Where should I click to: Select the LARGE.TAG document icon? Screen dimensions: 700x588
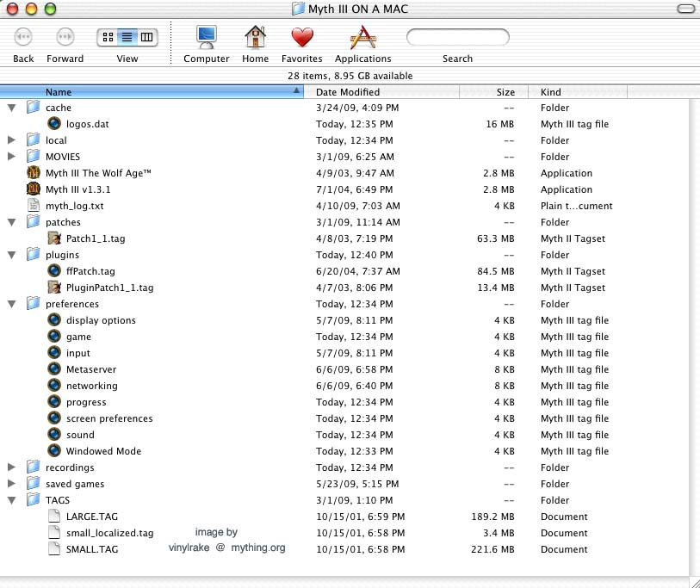[54, 516]
